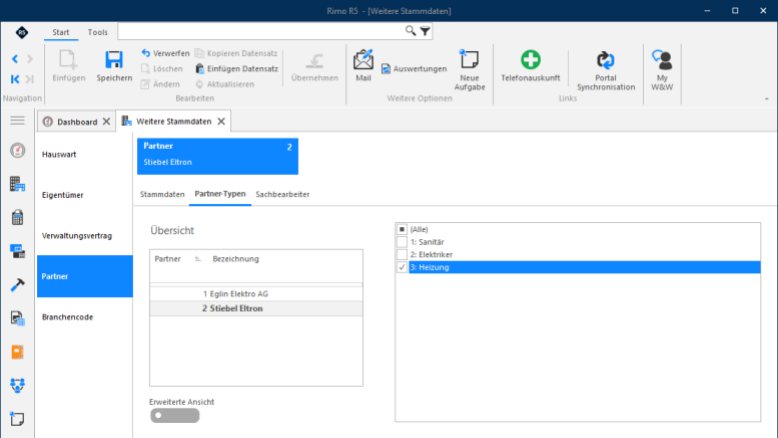This screenshot has height=438, width=778.
Task: Sort by the Partner column header
Action: pyautogui.click(x=168, y=259)
